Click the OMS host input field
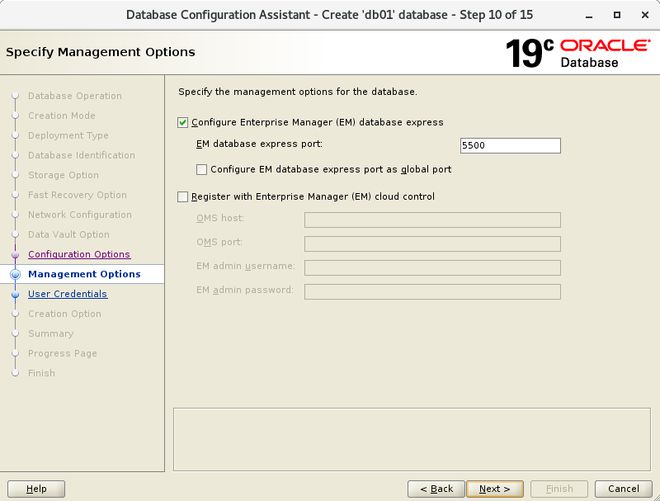 pyautogui.click(x=432, y=220)
